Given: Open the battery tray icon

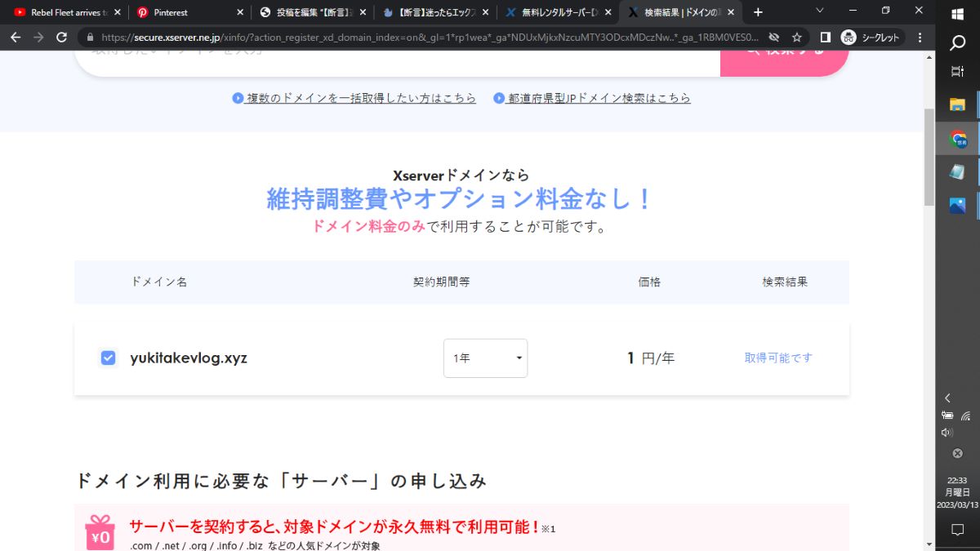Looking at the screenshot, I should (947, 416).
